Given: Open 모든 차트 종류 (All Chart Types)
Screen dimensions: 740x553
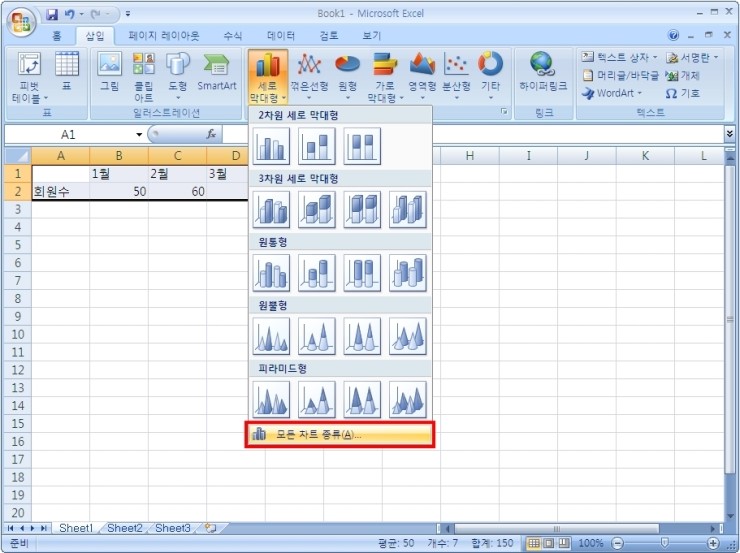Looking at the screenshot, I should [340, 434].
